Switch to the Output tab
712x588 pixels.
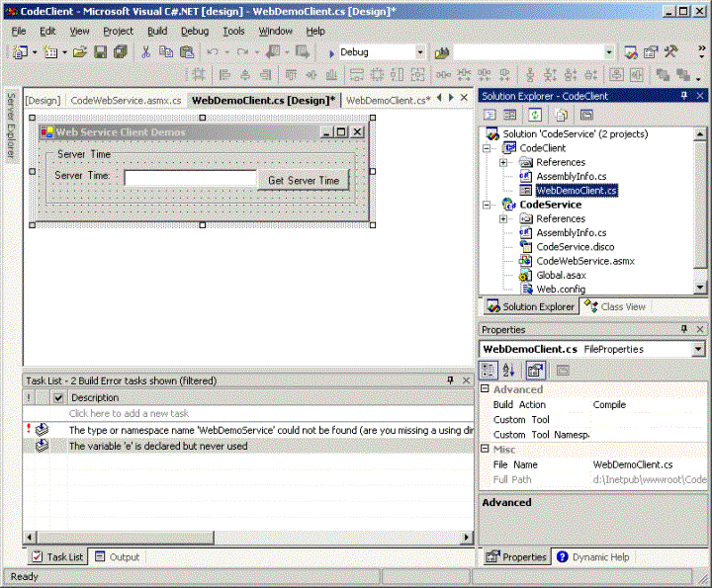pos(117,557)
